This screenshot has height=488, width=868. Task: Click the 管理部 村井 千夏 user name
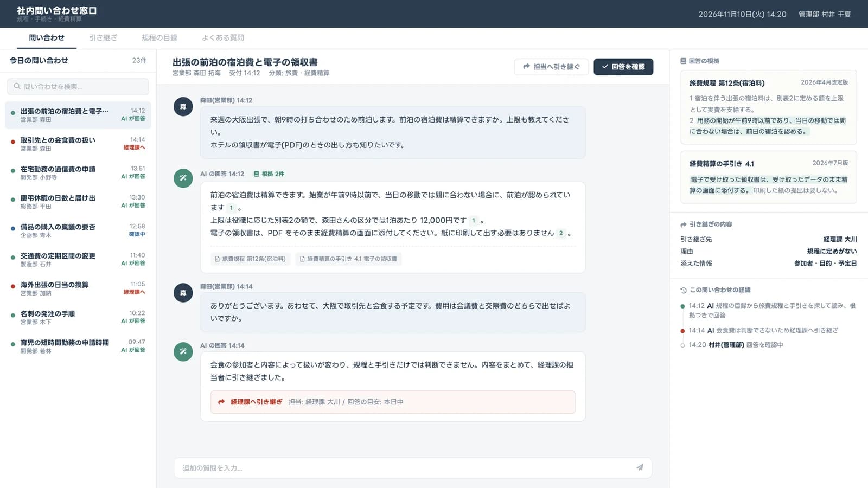(x=825, y=14)
